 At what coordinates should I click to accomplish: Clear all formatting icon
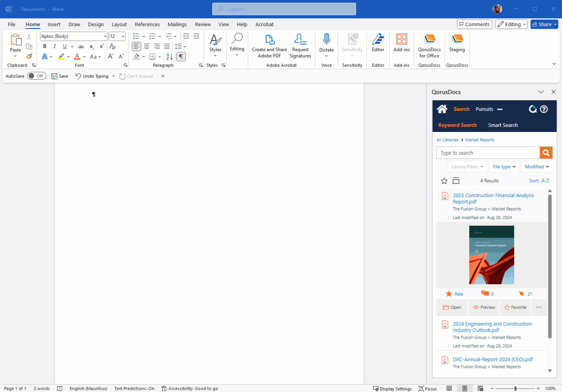[112, 46]
